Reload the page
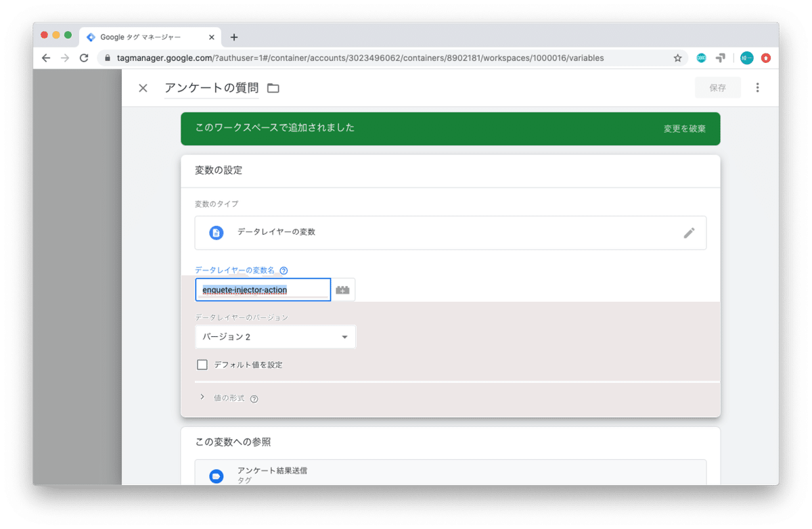 [84, 58]
